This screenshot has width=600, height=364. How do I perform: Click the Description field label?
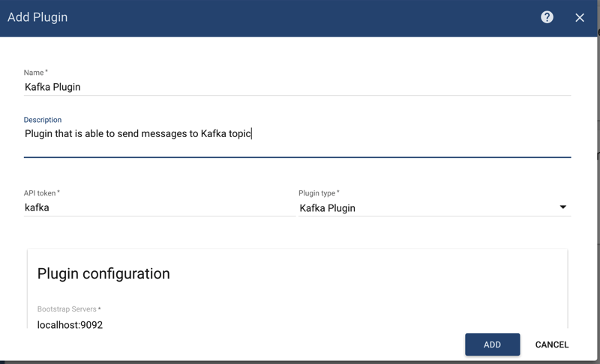pyautogui.click(x=43, y=120)
